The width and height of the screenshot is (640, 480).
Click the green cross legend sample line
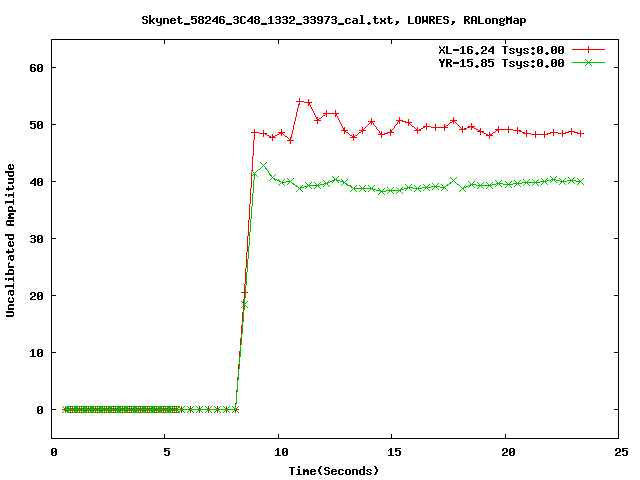point(588,62)
